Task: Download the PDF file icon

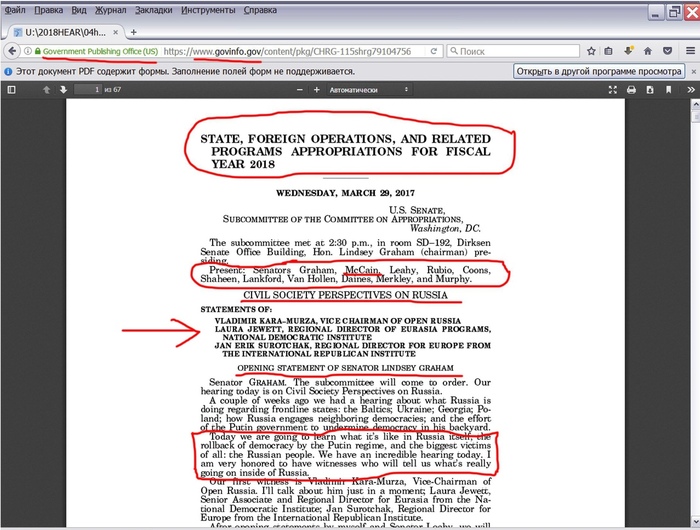Action: (x=650, y=90)
